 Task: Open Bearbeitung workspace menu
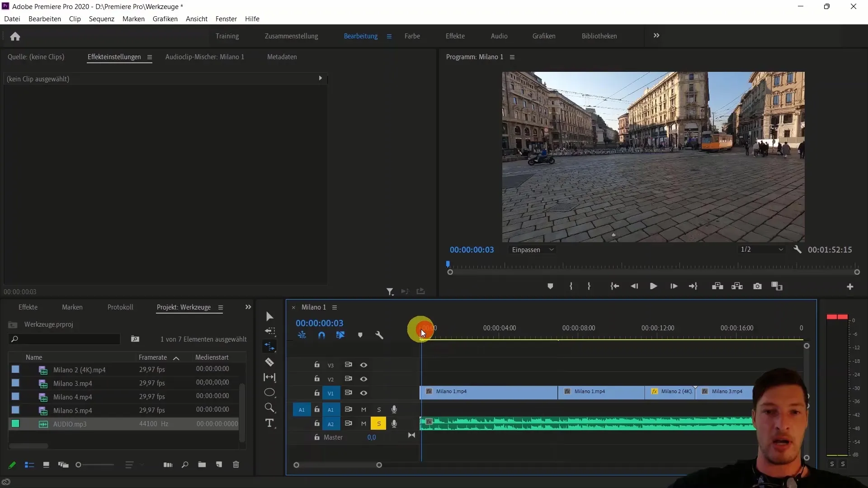[x=389, y=36]
